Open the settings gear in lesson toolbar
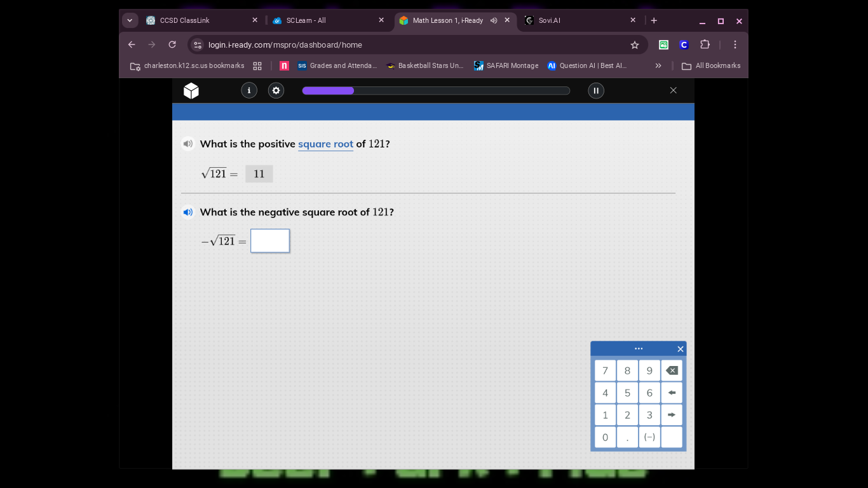The width and height of the screenshot is (868, 488). pos(276,90)
